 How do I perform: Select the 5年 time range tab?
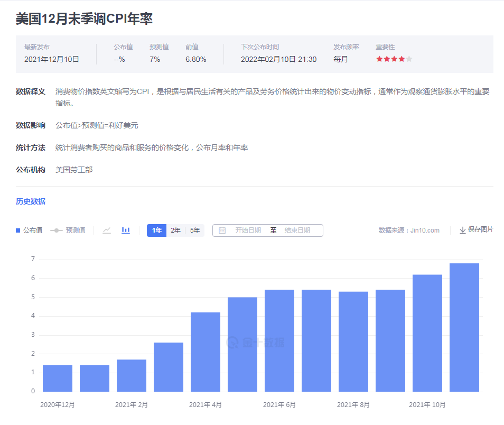click(195, 230)
